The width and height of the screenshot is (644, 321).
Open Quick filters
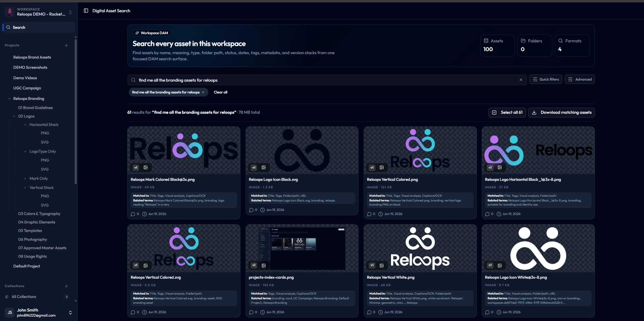click(x=546, y=79)
